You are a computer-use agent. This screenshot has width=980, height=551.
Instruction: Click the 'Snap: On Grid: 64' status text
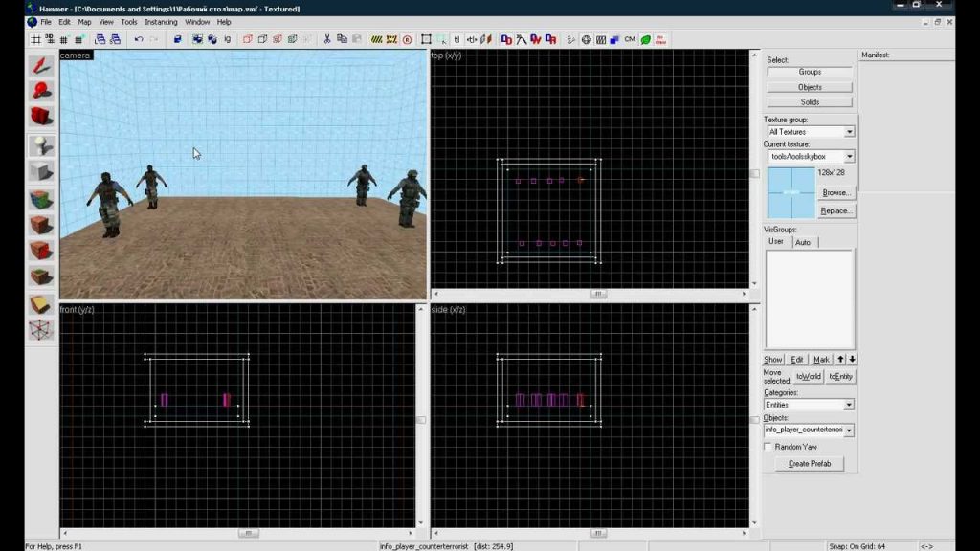coord(857,546)
